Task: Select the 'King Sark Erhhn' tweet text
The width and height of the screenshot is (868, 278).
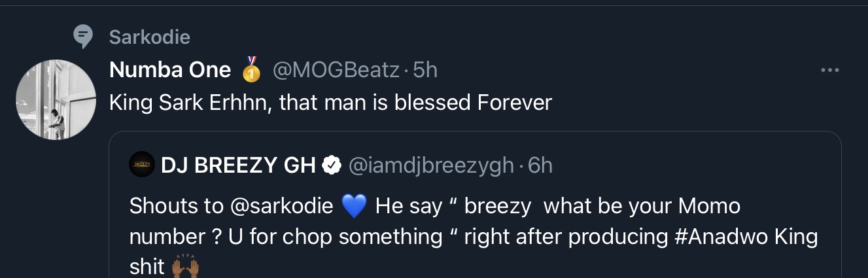Action: pyautogui.click(x=330, y=103)
